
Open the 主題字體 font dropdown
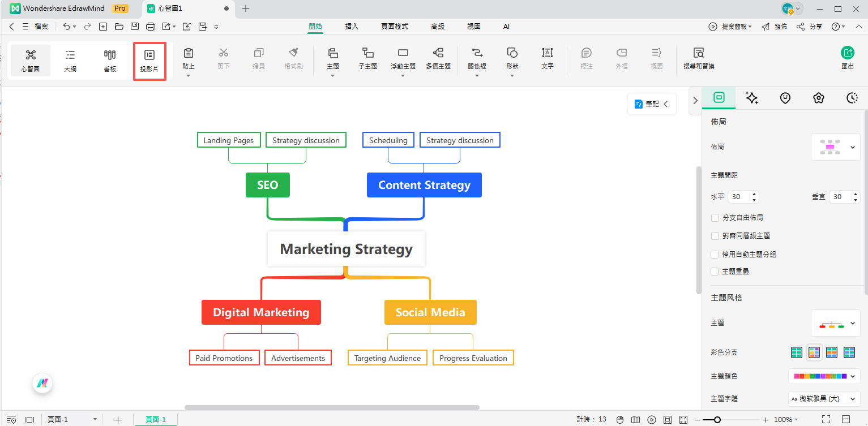click(824, 399)
